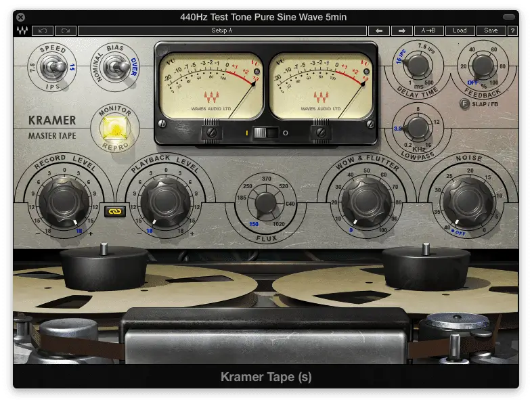Click the Wow & Flutter knob
The image size is (532, 404).
click(x=367, y=202)
